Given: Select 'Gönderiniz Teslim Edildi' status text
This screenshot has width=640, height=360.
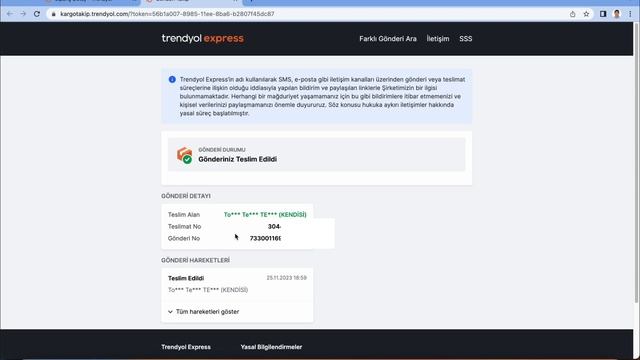Looking at the screenshot, I should 238,159.
